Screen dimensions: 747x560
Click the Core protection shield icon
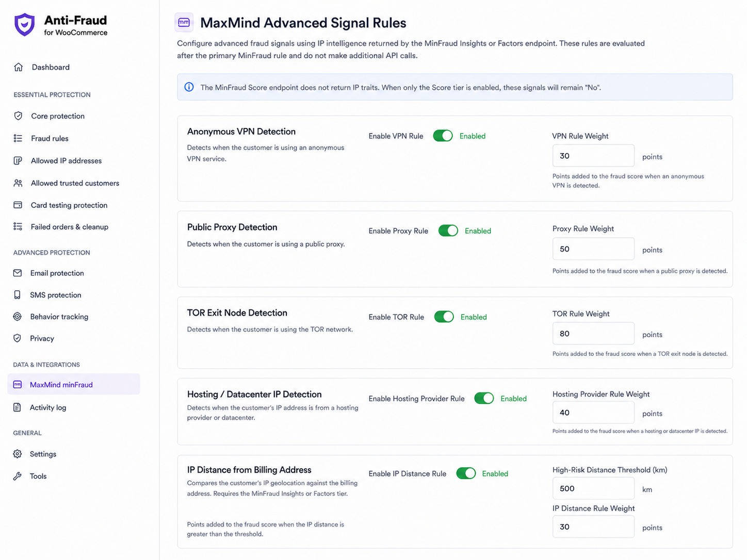coord(18,116)
